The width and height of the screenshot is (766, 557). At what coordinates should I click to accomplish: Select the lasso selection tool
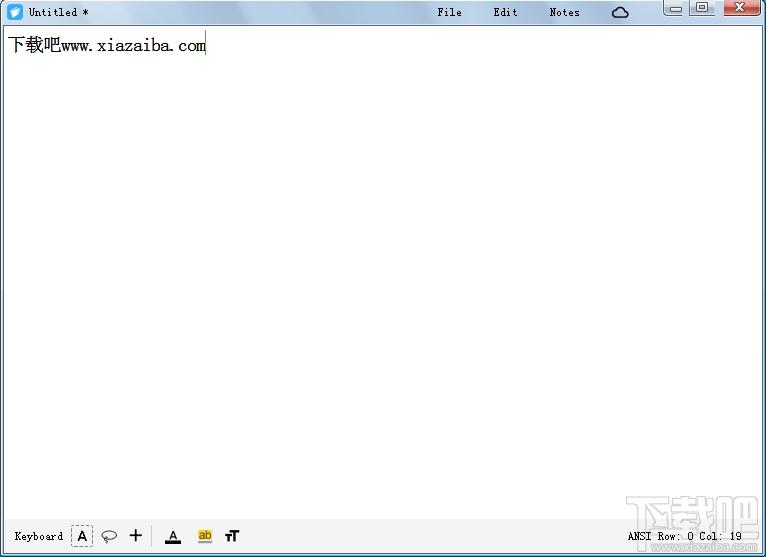[109, 536]
